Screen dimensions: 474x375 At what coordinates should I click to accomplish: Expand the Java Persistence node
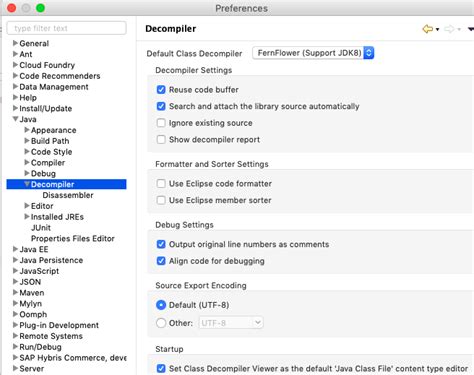coord(15,260)
